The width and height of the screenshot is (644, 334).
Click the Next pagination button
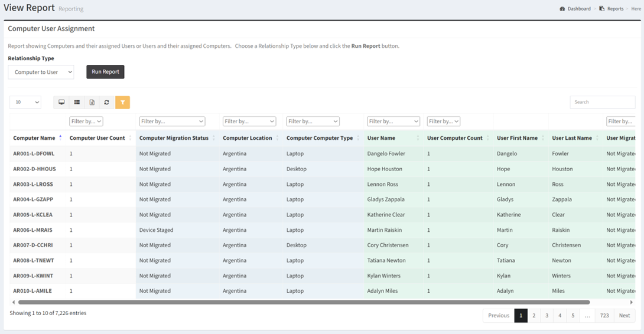click(x=624, y=316)
